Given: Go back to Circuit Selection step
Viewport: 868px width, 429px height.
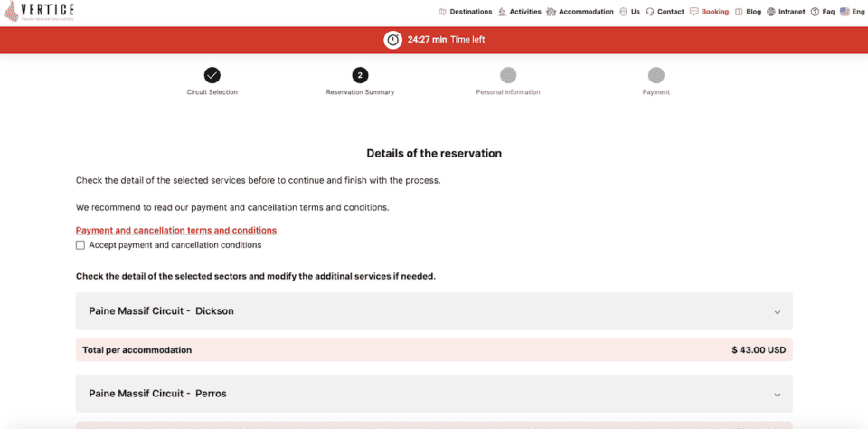Looking at the screenshot, I should [212, 75].
